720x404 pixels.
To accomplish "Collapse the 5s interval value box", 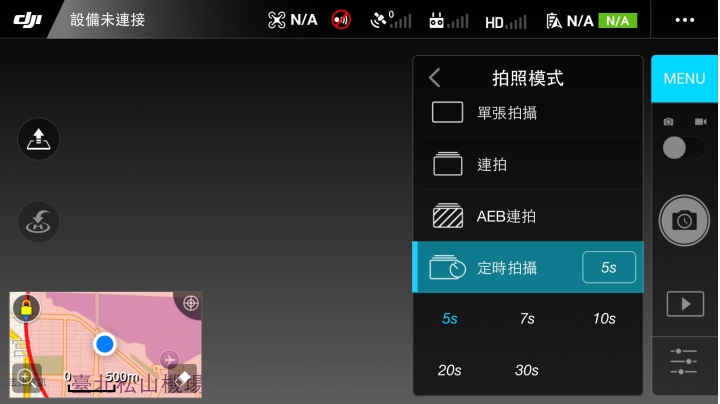I will 609,267.
